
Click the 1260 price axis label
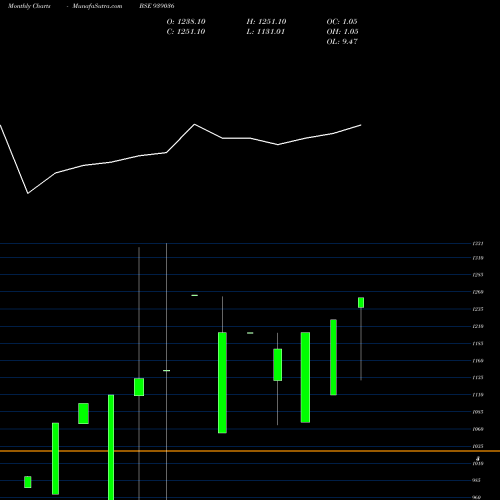coord(478,292)
